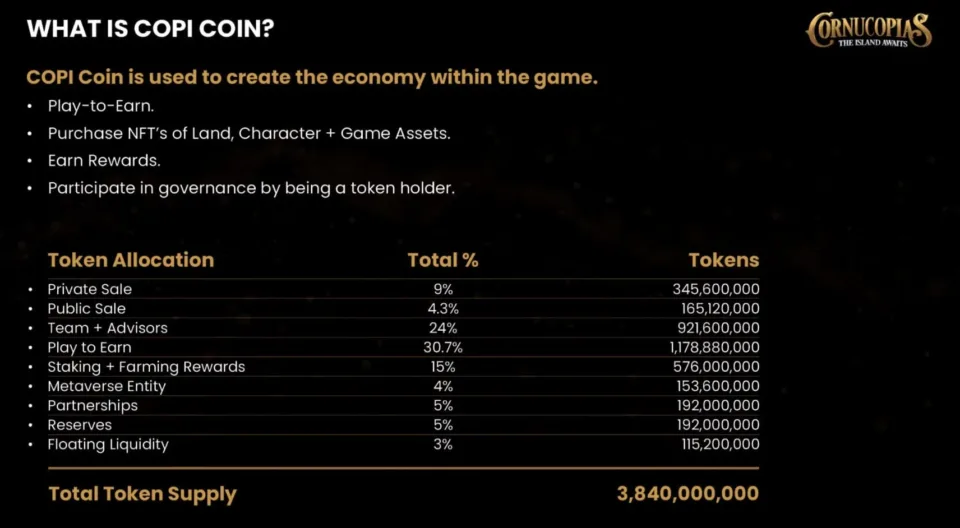The width and height of the screenshot is (960, 528).
Task: Select the Private Sale row label
Action: click(90, 289)
